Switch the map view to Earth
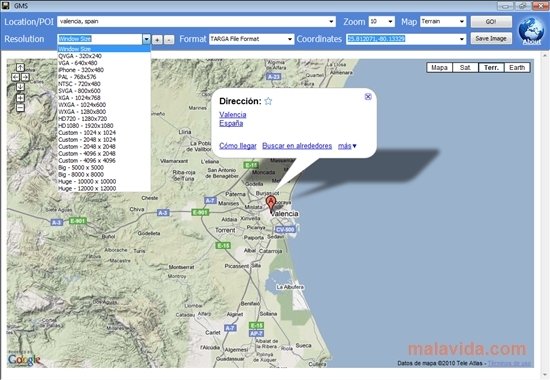This screenshot has height=380, width=550. 517,68
